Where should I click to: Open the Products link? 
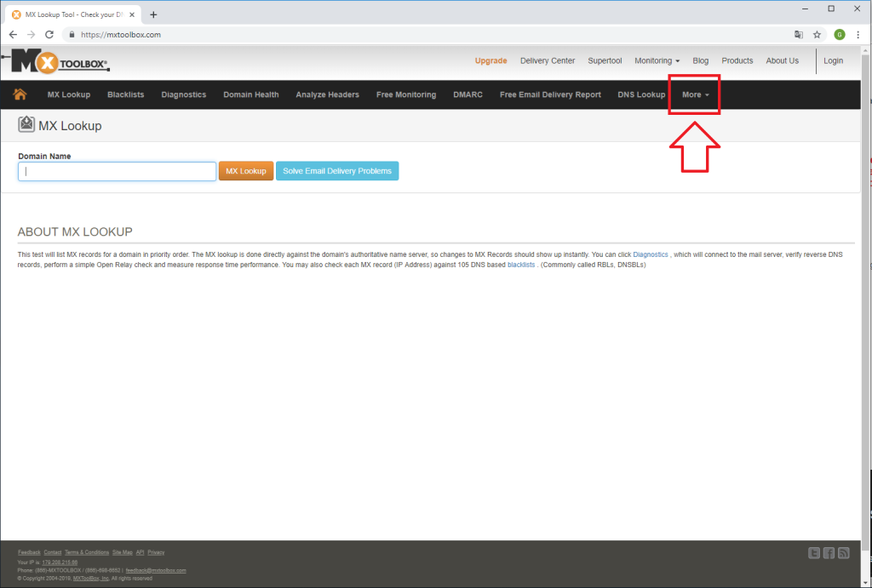(737, 60)
